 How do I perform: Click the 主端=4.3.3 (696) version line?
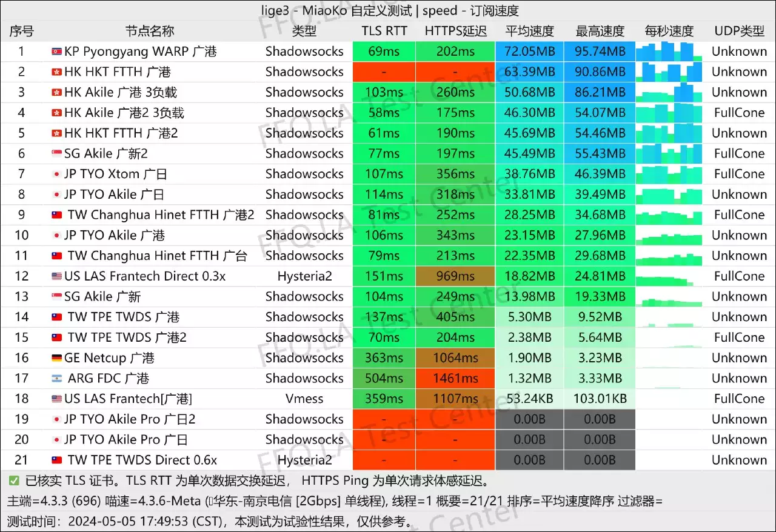click(335, 501)
